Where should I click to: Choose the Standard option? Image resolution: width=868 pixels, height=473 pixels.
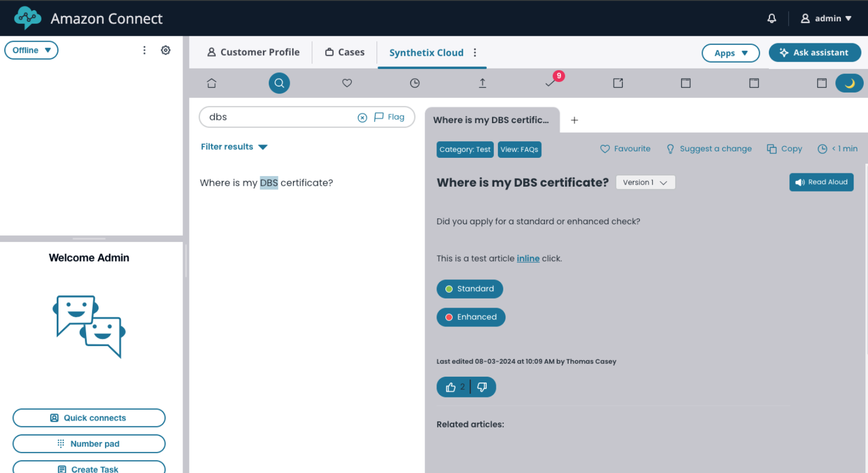[470, 289]
